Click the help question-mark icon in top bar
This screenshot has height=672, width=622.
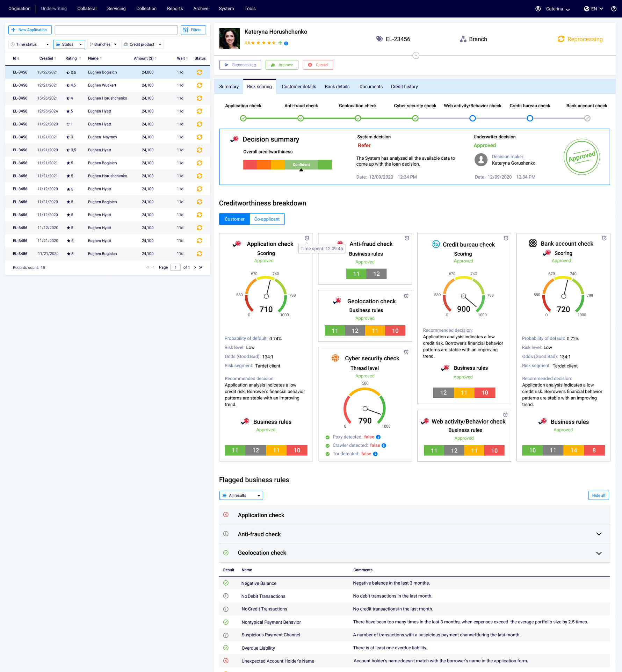pyautogui.click(x=614, y=9)
